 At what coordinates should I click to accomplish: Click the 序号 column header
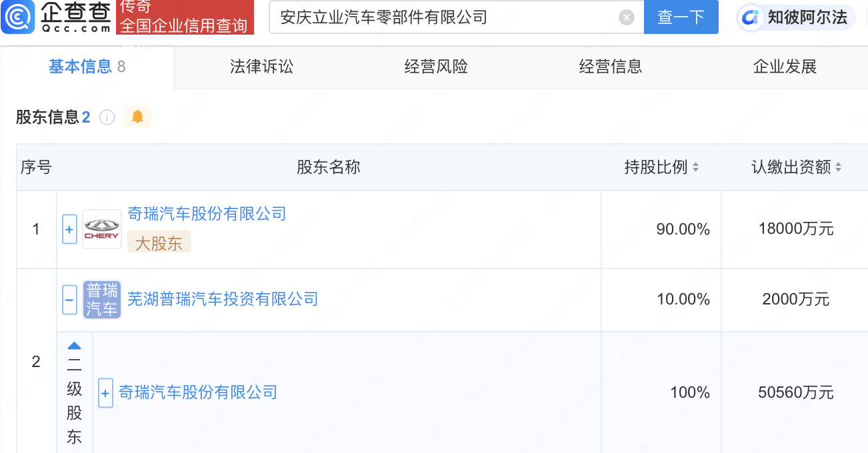[36, 167]
